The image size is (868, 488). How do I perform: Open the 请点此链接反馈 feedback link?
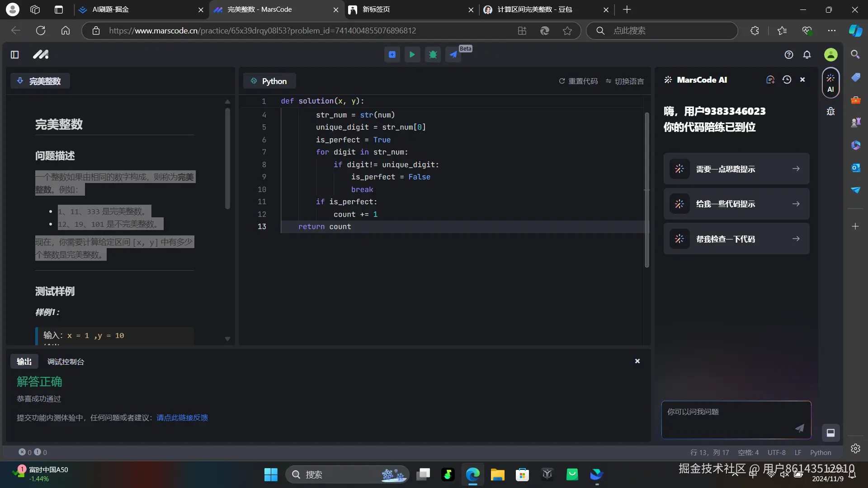(x=182, y=418)
